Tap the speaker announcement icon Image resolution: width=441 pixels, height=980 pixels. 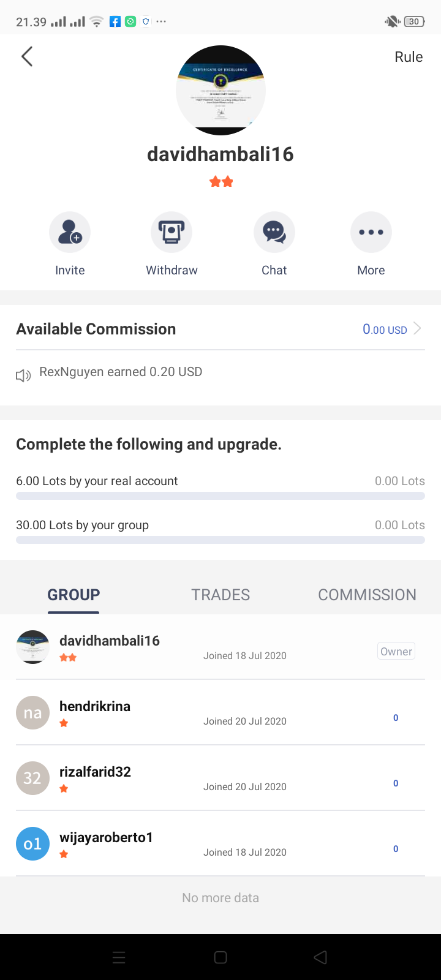[x=23, y=375]
